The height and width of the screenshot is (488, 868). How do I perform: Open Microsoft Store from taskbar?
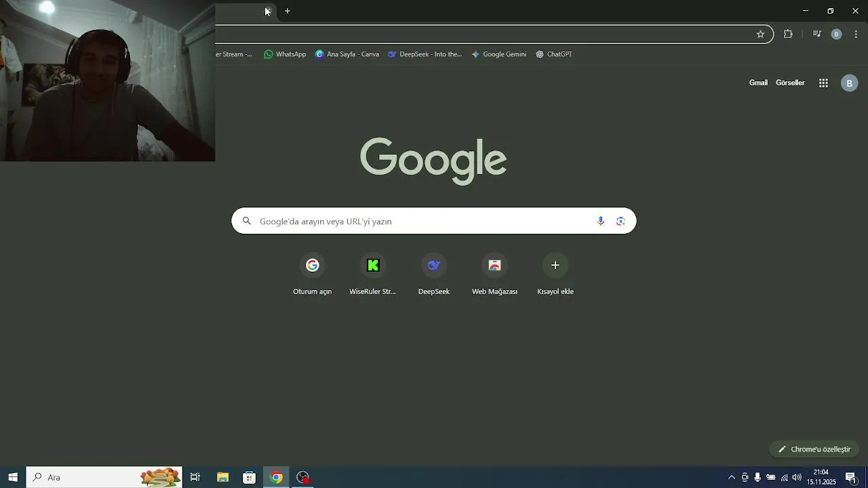click(249, 477)
